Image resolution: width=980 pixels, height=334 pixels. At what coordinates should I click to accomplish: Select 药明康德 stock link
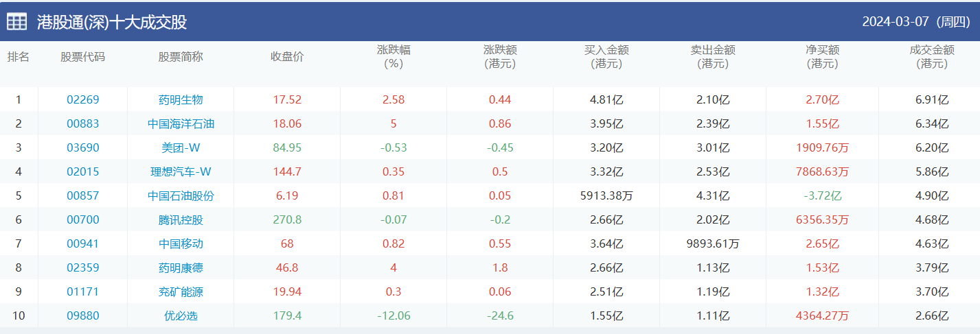click(x=181, y=267)
